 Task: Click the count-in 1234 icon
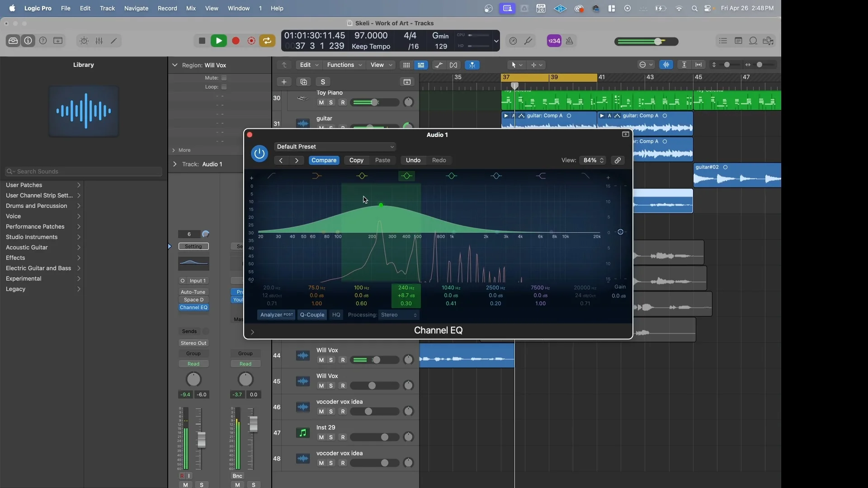point(554,41)
